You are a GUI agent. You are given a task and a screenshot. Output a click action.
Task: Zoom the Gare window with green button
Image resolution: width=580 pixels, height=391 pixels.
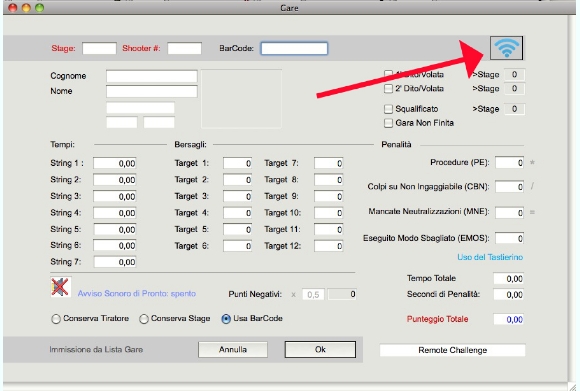40,8
